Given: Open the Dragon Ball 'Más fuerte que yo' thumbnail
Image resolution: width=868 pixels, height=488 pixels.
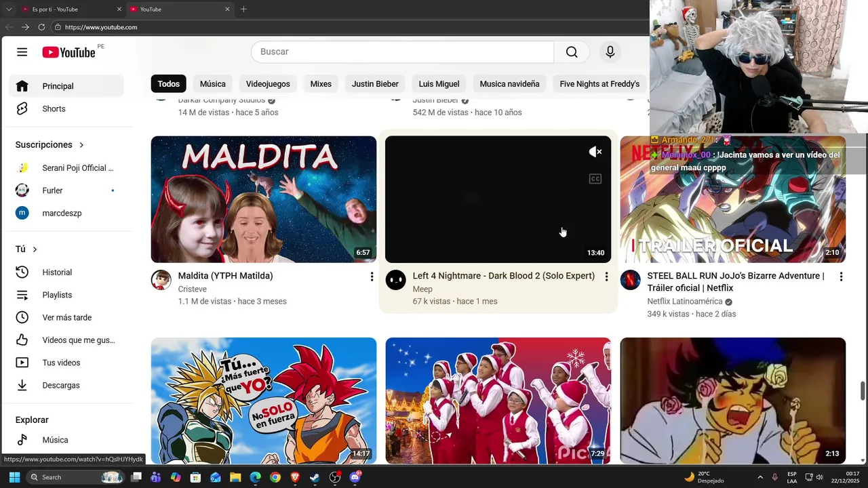Looking at the screenshot, I should coord(264,401).
